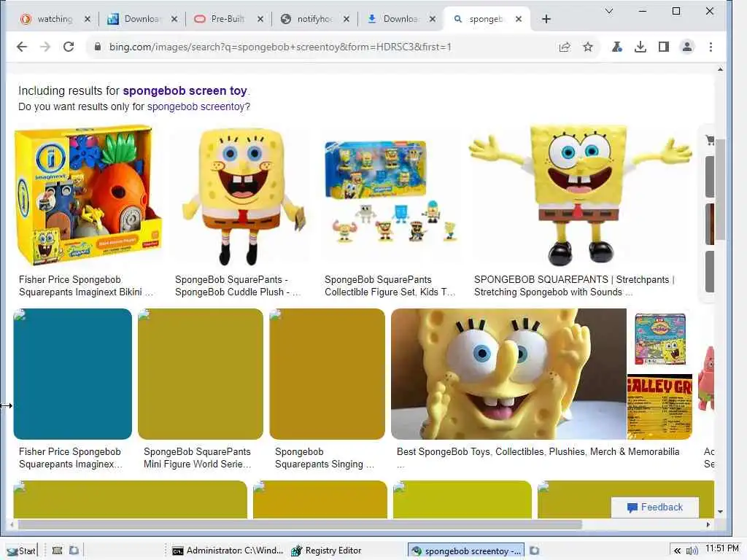The height and width of the screenshot is (560, 747).
Task: Click page scroll-down arrow
Action: [x=720, y=511]
